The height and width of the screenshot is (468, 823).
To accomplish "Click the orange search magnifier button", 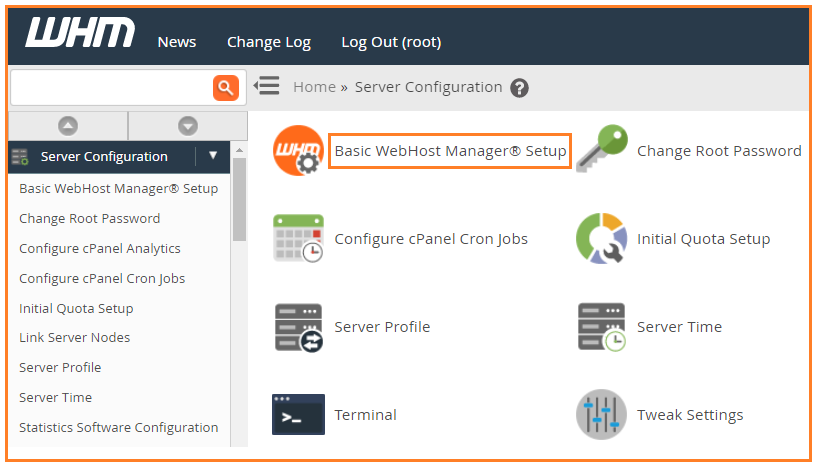I will click(x=226, y=88).
